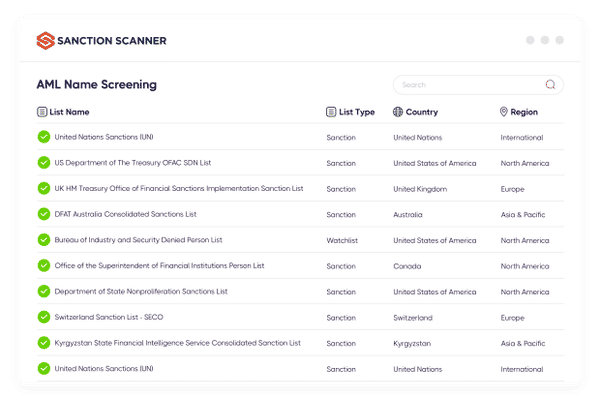600x405 pixels.
Task: Click the United Kingdom country cell
Action: (420, 189)
